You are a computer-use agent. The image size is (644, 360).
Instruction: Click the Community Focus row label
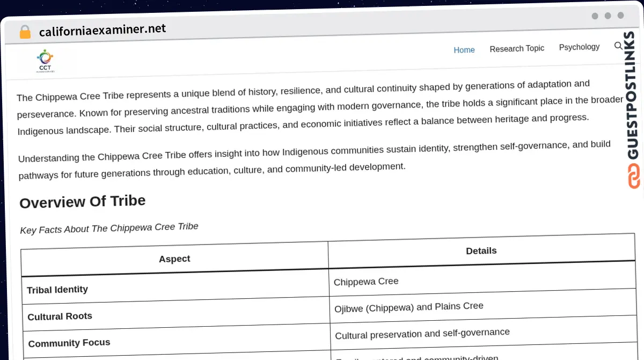(x=69, y=343)
